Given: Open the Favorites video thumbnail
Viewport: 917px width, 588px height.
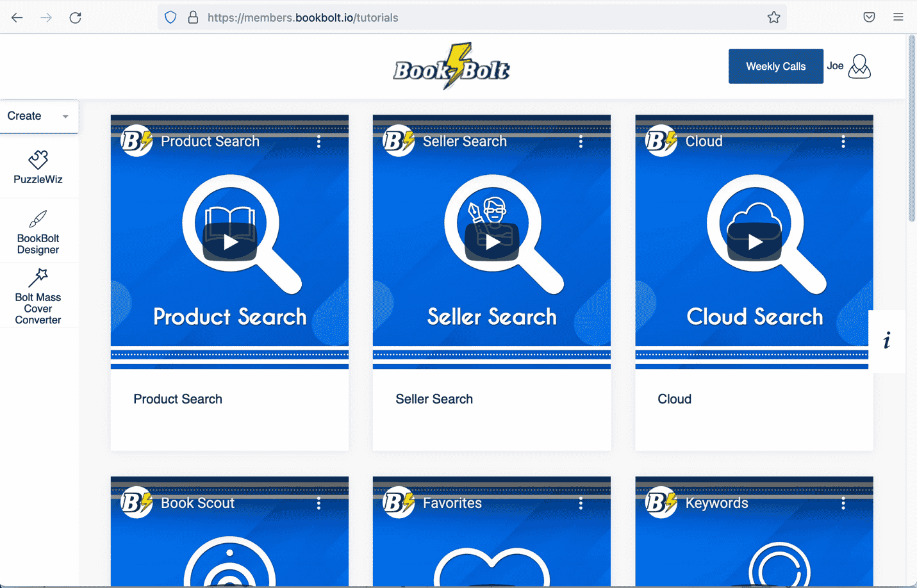Looking at the screenshot, I should coord(492,532).
